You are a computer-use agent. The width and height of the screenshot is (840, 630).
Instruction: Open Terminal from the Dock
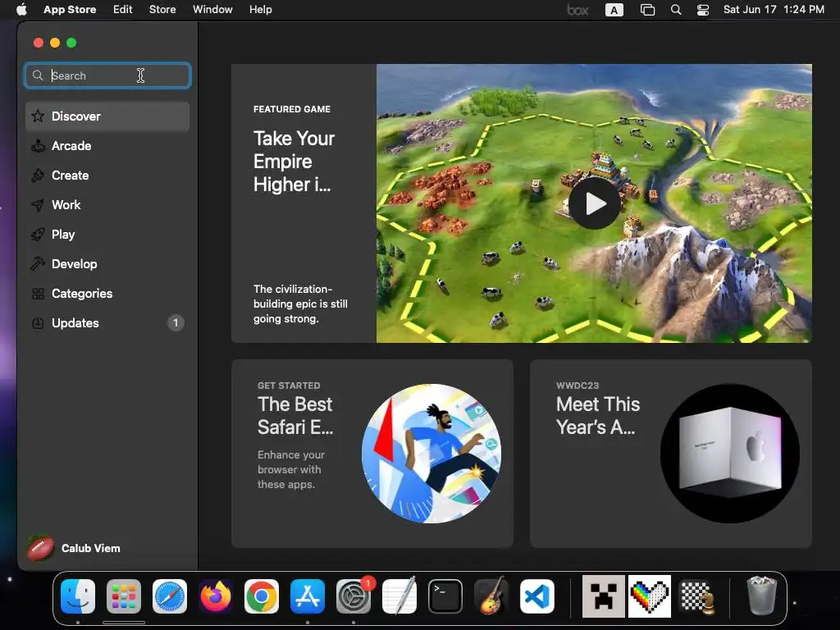445,596
